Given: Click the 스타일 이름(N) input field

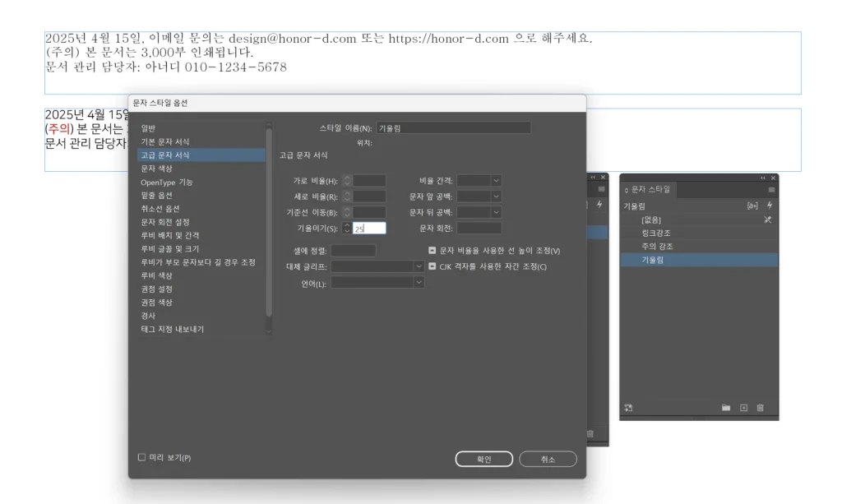Looking at the screenshot, I should point(453,128).
